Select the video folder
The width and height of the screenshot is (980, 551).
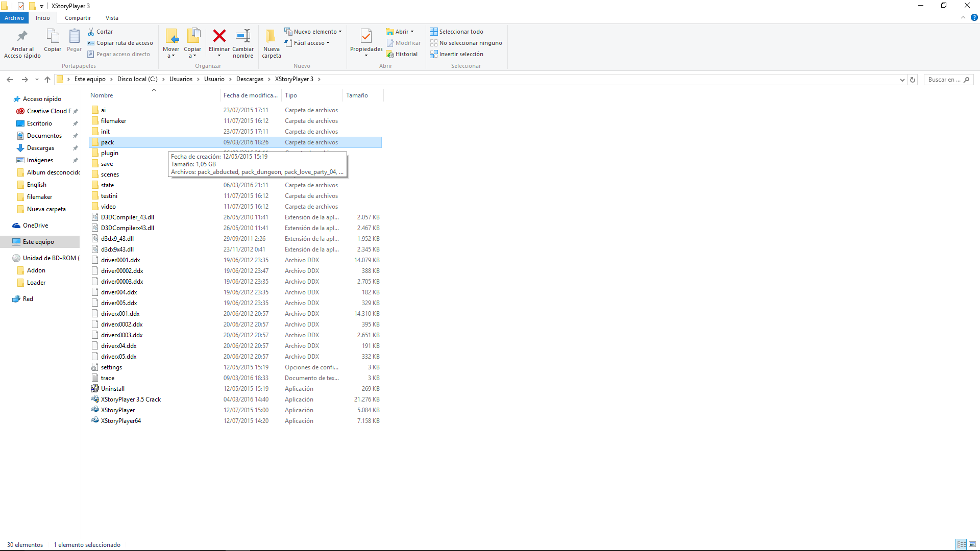235,207
